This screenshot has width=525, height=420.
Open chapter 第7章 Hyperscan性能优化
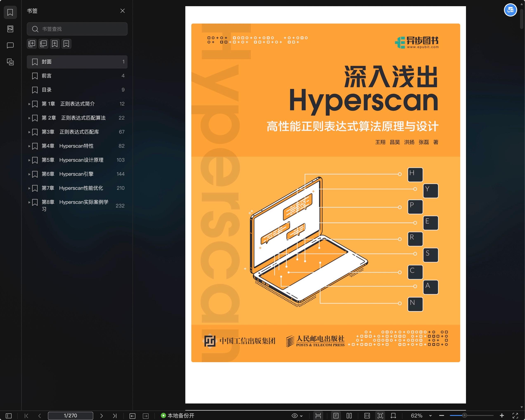[x=72, y=188]
